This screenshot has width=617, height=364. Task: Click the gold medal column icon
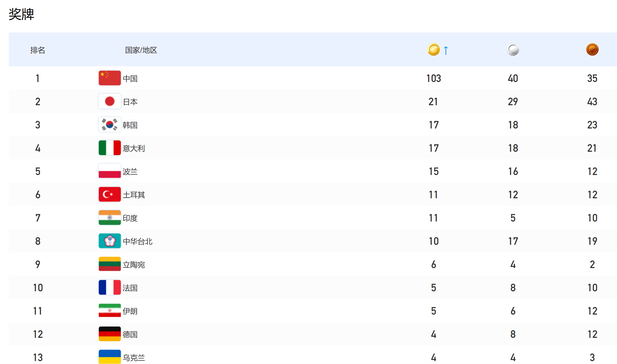click(433, 50)
